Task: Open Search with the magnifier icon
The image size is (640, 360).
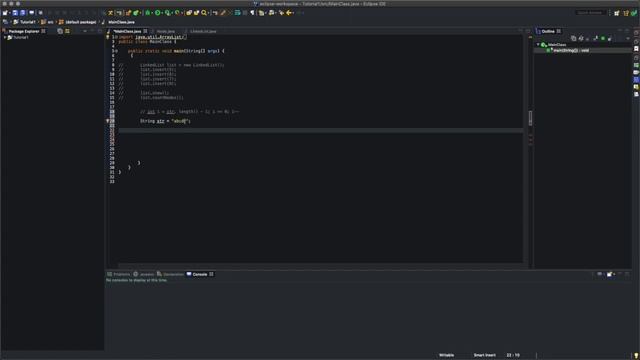Action: click(204, 13)
